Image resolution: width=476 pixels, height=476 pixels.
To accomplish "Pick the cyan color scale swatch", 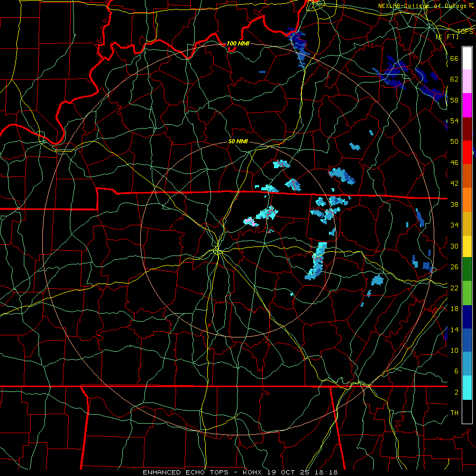I will (467, 388).
